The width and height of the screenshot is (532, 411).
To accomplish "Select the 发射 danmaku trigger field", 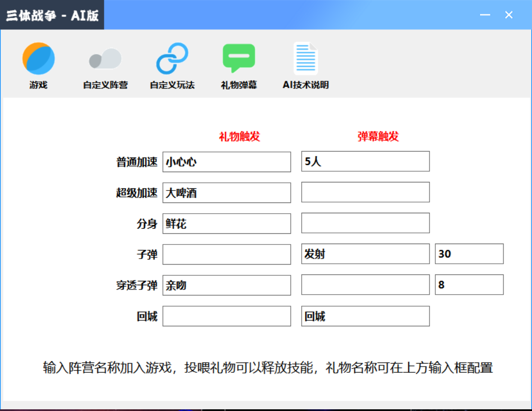I will [365, 254].
